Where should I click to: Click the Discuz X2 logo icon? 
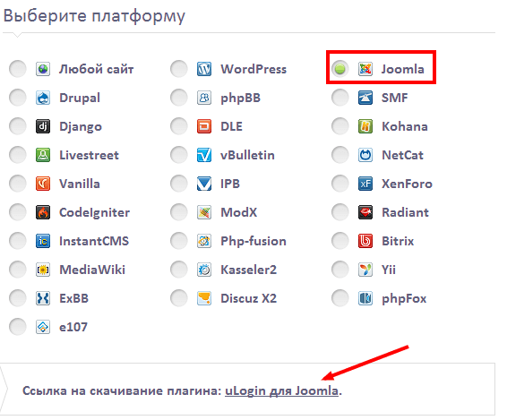pos(204,298)
